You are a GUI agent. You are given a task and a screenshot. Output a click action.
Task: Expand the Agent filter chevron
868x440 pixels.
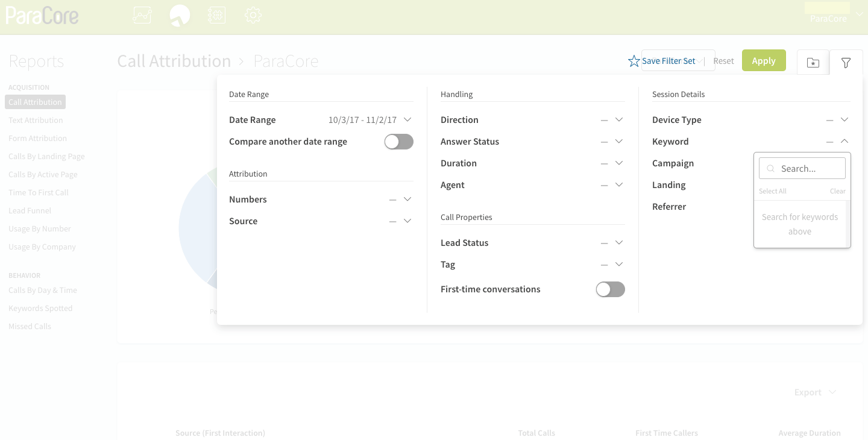coord(619,185)
